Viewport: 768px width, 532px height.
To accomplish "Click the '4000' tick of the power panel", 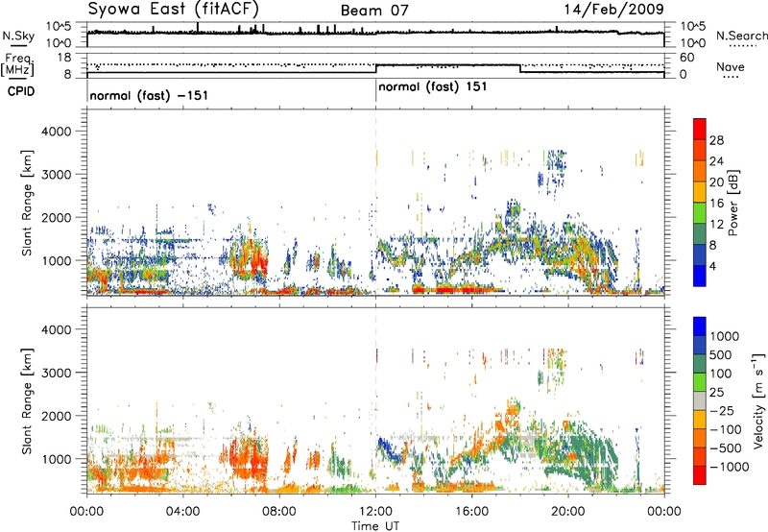I will pyautogui.click(x=57, y=132).
